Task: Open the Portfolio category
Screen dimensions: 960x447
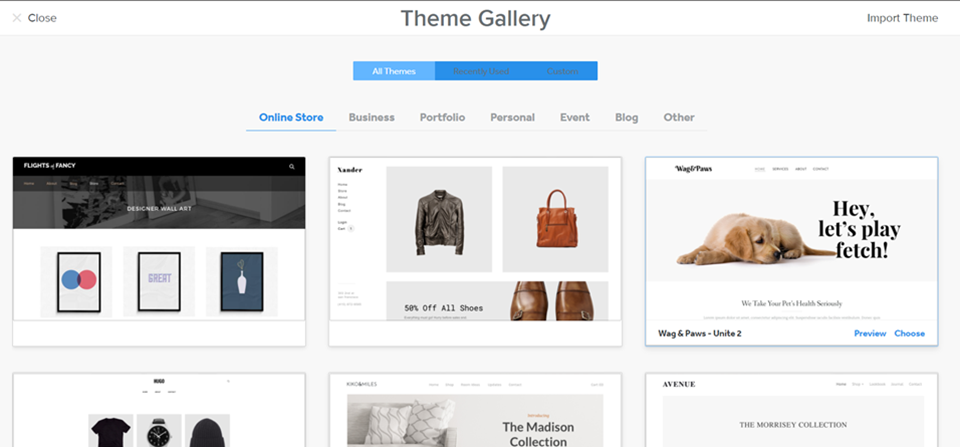Action: coord(442,118)
